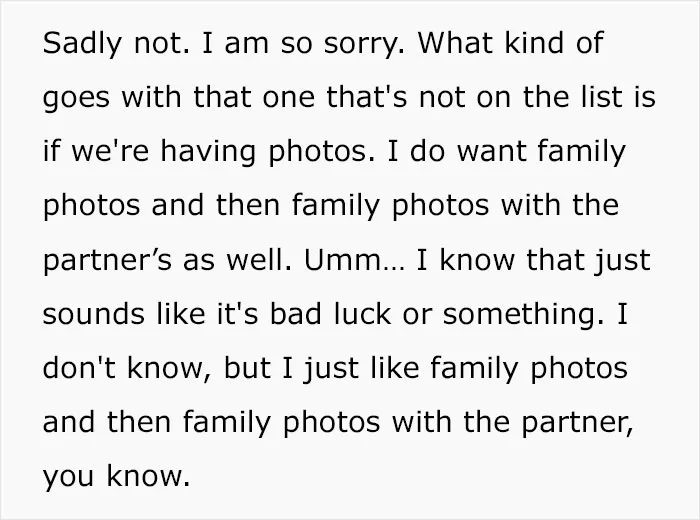Image resolution: width=700 pixels, height=520 pixels.
Task: Select the phrase "What kind of"
Action: pyautogui.click(x=511, y=42)
